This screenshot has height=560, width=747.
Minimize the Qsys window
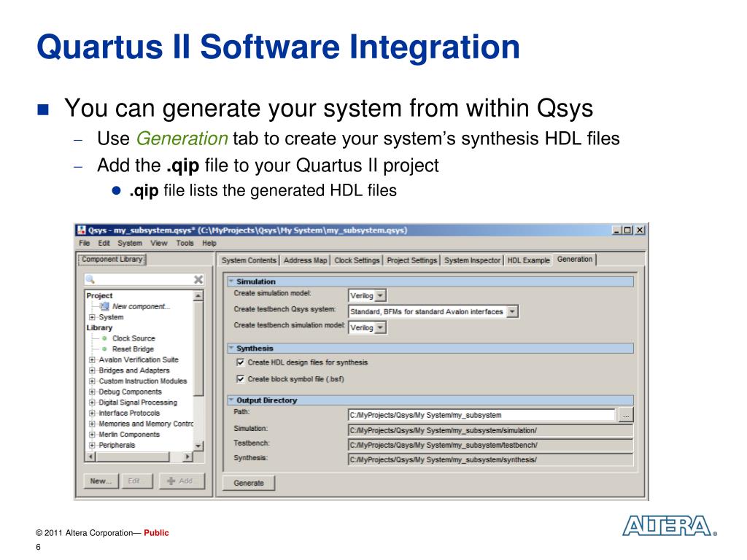(617, 230)
